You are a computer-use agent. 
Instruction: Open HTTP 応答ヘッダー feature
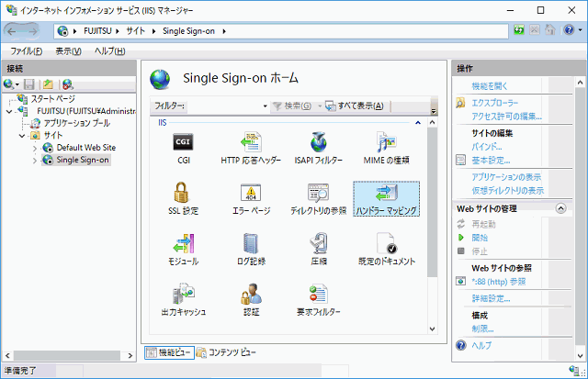coord(251,149)
